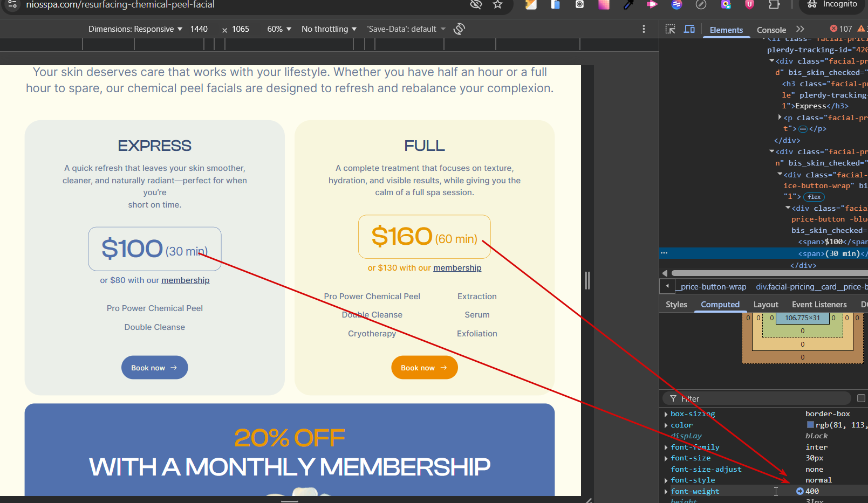Open the No throttling dropdown
Image resolution: width=868 pixels, height=503 pixels.
point(329,29)
